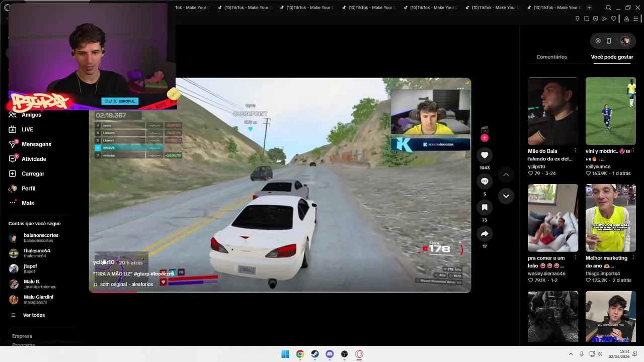
Task: Open the LIVE section in sidebar
Action: pyautogui.click(x=27, y=130)
